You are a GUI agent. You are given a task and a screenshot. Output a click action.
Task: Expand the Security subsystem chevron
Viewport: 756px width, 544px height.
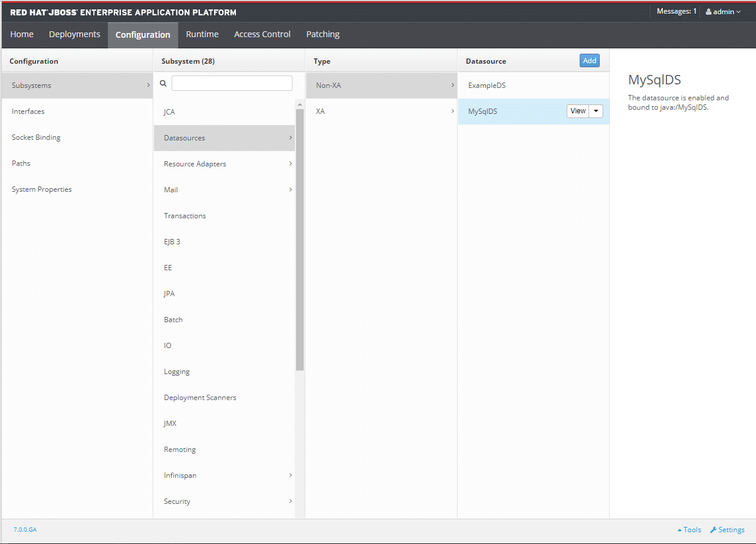290,501
